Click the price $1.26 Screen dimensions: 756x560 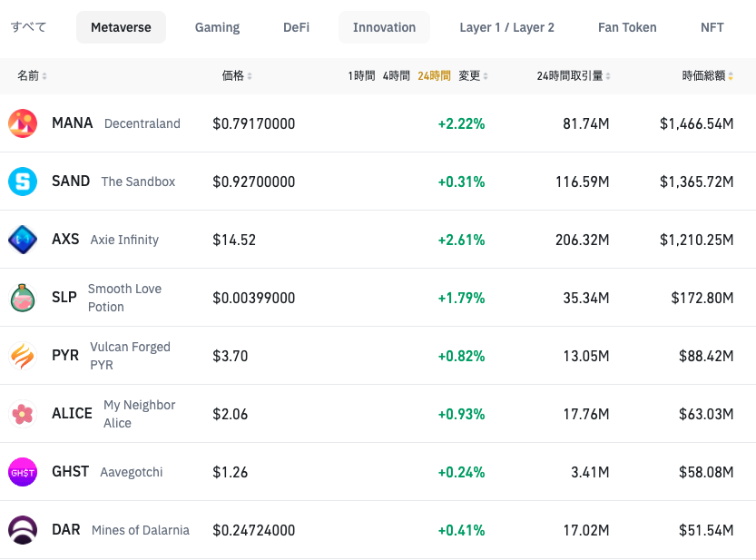pyautogui.click(x=231, y=472)
